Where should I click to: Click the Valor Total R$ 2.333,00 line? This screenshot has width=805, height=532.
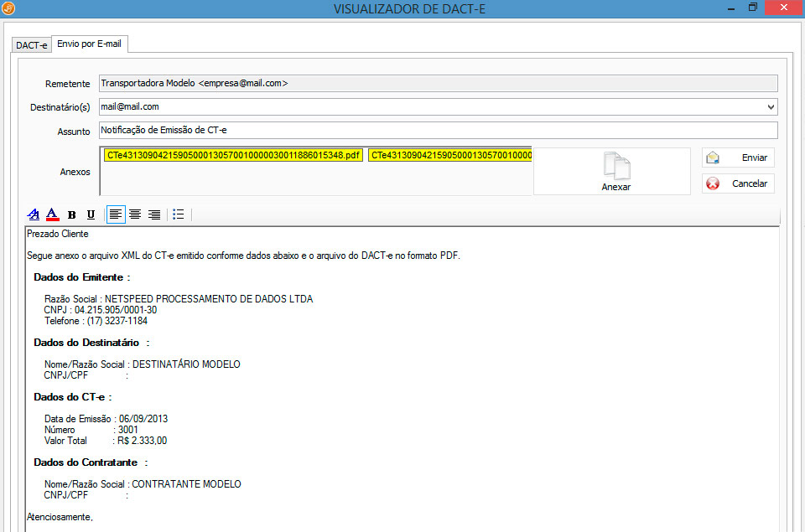[x=106, y=441]
